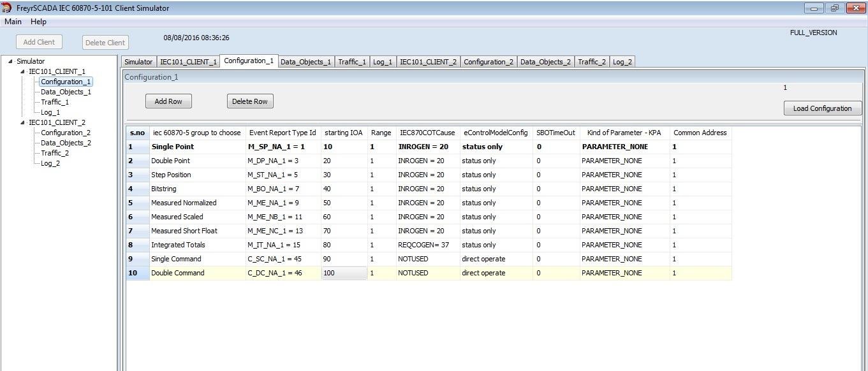
Task: Minimize the Client Simulator window
Action: 814,8
